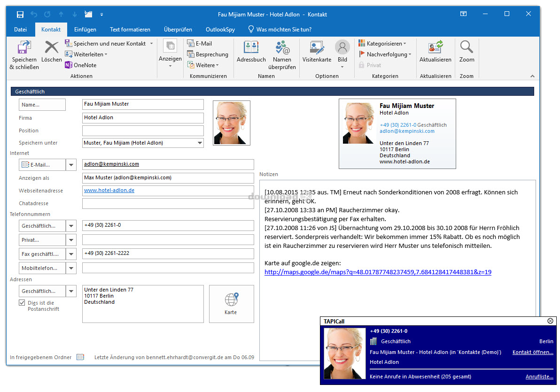Switch to the Text formatieren tab

click(x=130, y=30)
